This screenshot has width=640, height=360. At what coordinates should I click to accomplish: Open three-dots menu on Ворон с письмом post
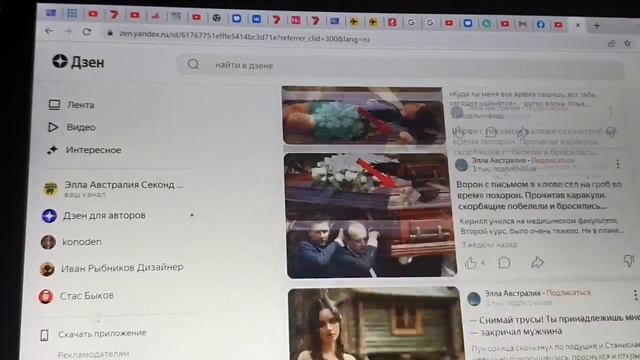(618, 164)
